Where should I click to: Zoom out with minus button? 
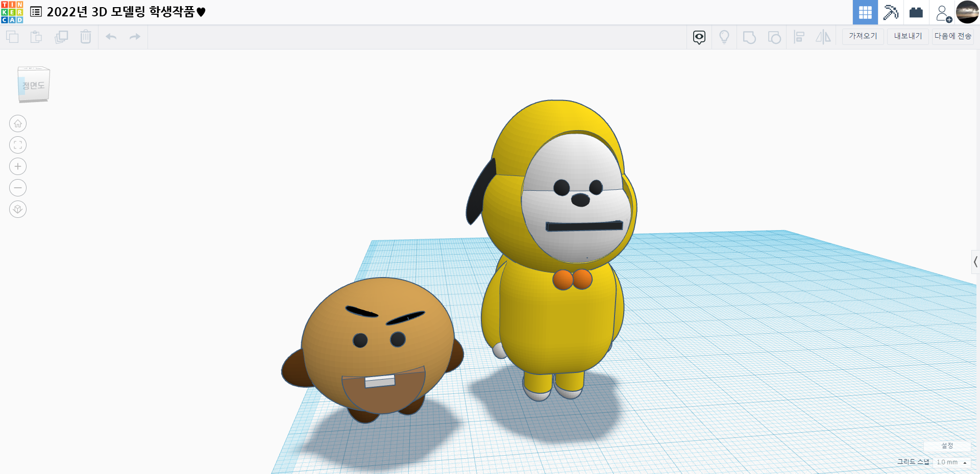click(18, 188)
